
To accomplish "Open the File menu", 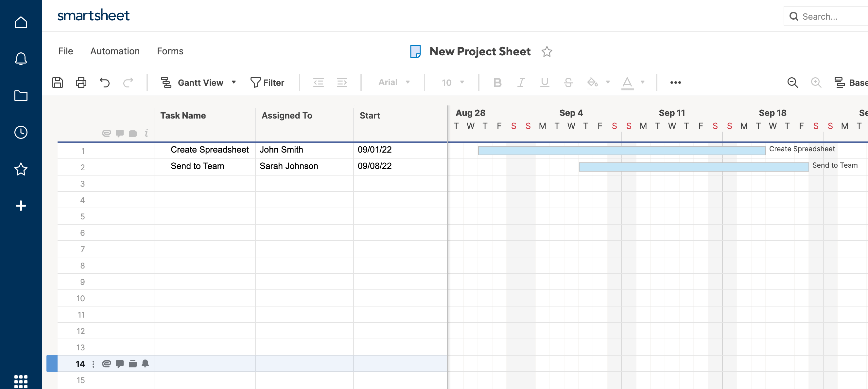I will pos(65,51).
